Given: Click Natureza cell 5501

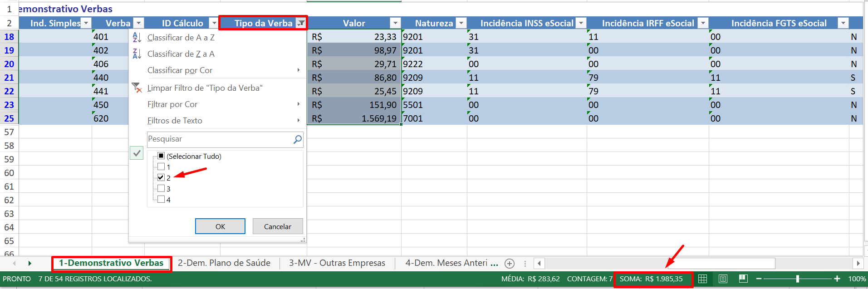Looking at the screenshot, I should point(434,105).
